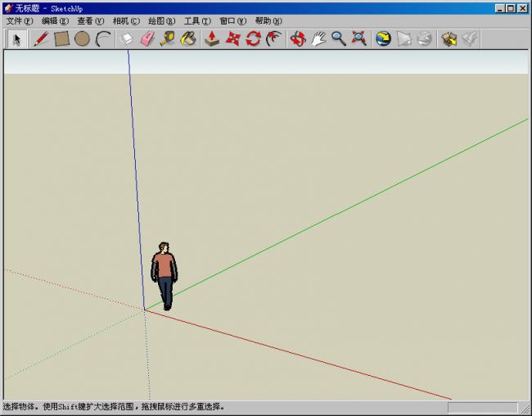Image resolution: width=532 pixels, height=416 pixels.
Task: Choose the Move tool with red arrows
Action: tap(232, 38)
